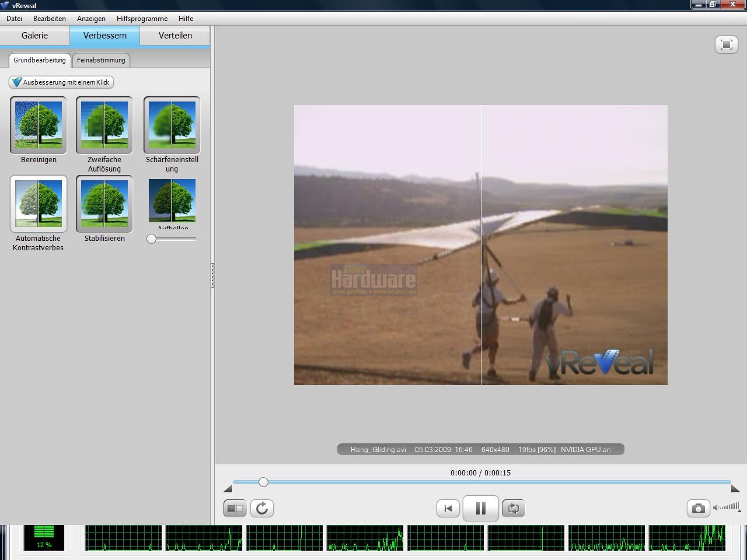Take a snapshot with camera icon
Viewport: 747px width, 560px height.
(699, 508)
